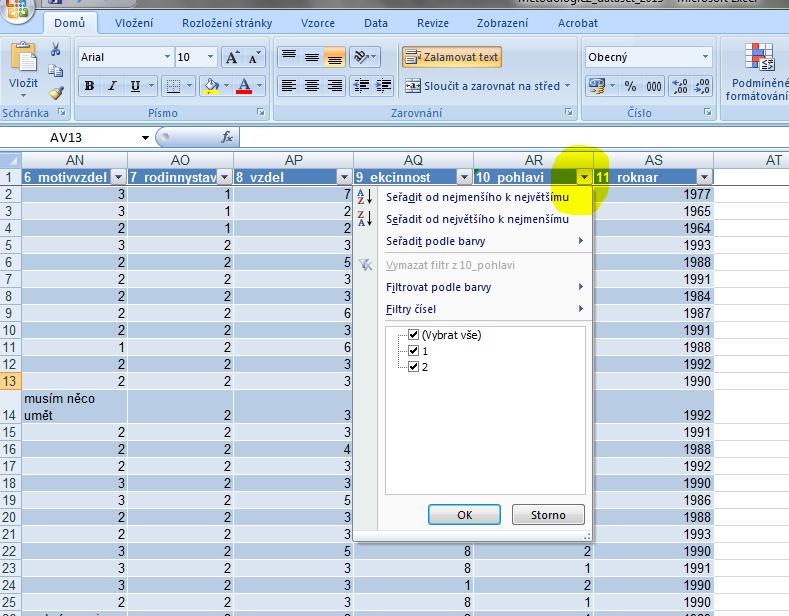Open the font color dropdown arrow
The width and height of the screenshot is (789, 616).
(x=260, y=86)
